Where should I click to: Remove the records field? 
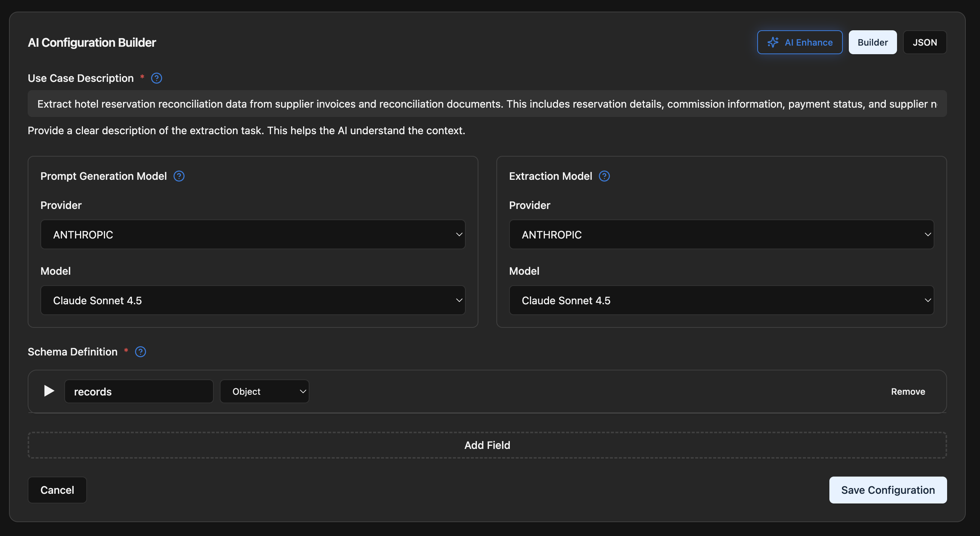pos(908,391)
